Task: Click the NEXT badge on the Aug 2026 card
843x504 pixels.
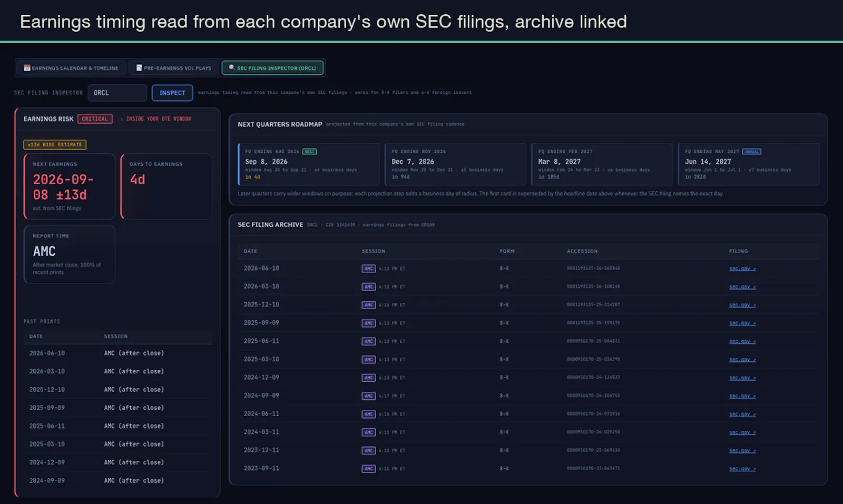Action: coord(309,152)
